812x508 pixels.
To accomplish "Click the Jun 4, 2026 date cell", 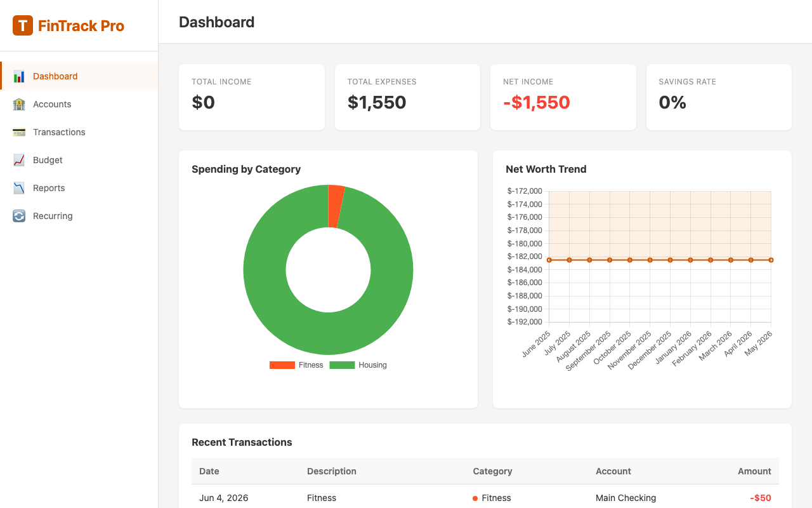I will (224, 498).
